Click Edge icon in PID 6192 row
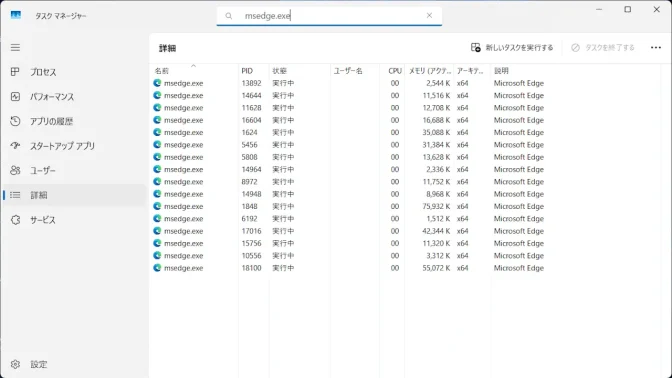Screen dimensions: 672x378 click(x=157, y=219)
